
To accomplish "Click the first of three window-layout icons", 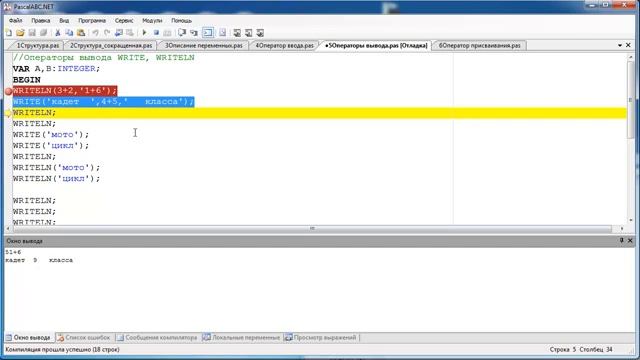I will click(x=237, y=33).
